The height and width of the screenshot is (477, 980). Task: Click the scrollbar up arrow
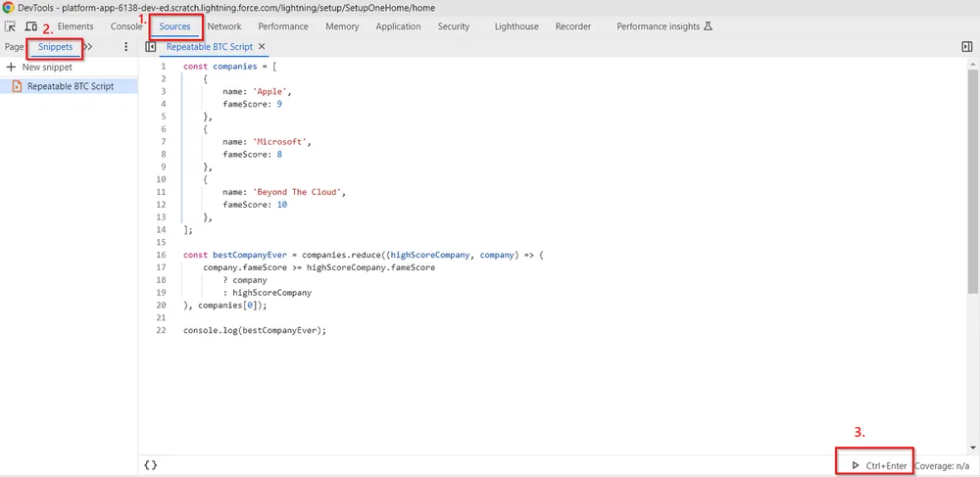pyautogui.click(x=972, y=64)
